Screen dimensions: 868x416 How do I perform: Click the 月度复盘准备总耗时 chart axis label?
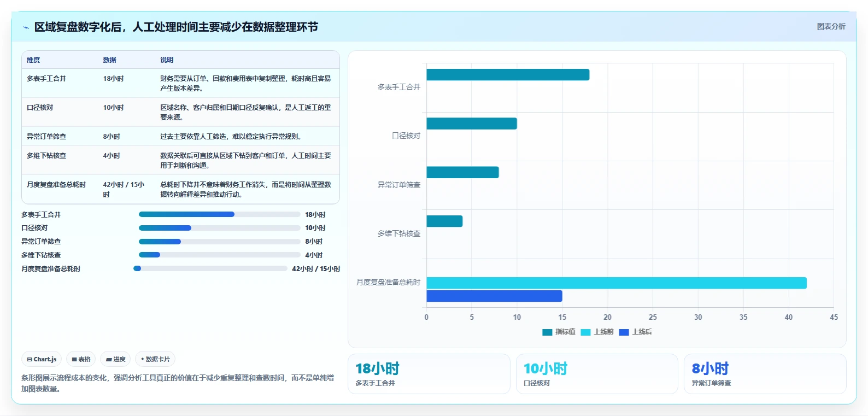[x=388, y=282]
